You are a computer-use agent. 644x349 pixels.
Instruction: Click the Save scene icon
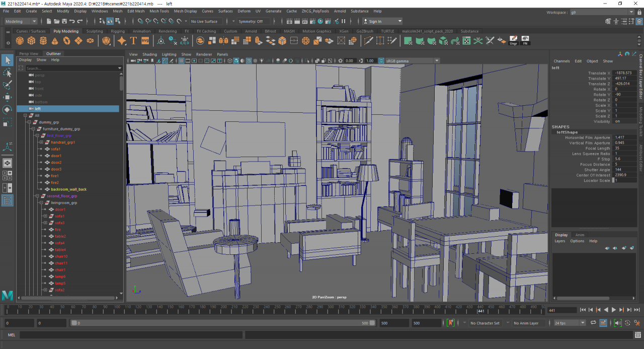pos(64,21)
